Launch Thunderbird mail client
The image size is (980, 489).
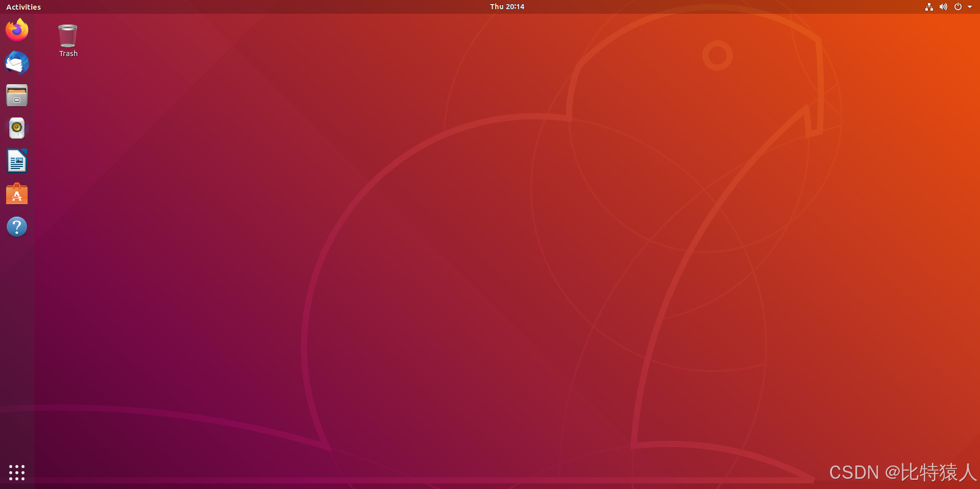click(17, 63)
